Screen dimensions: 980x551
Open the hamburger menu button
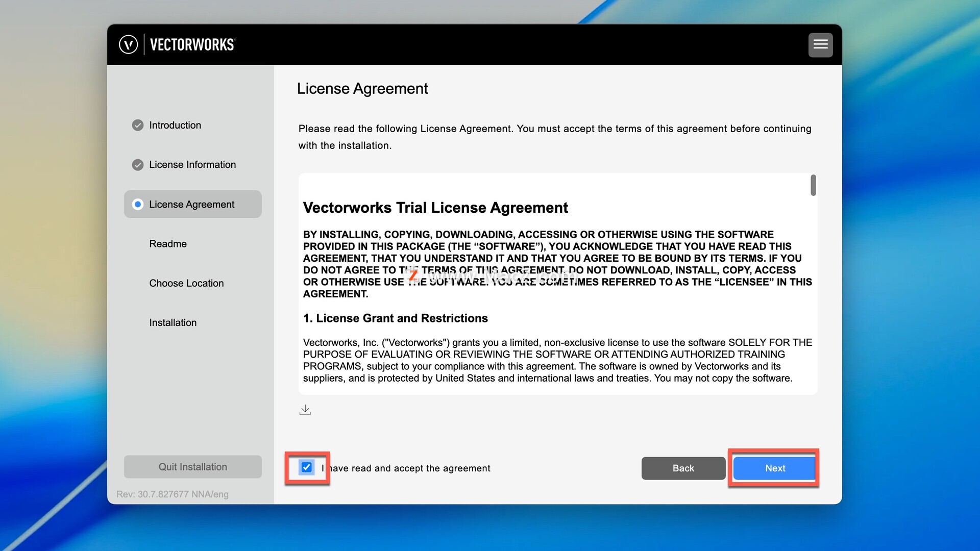820,44
